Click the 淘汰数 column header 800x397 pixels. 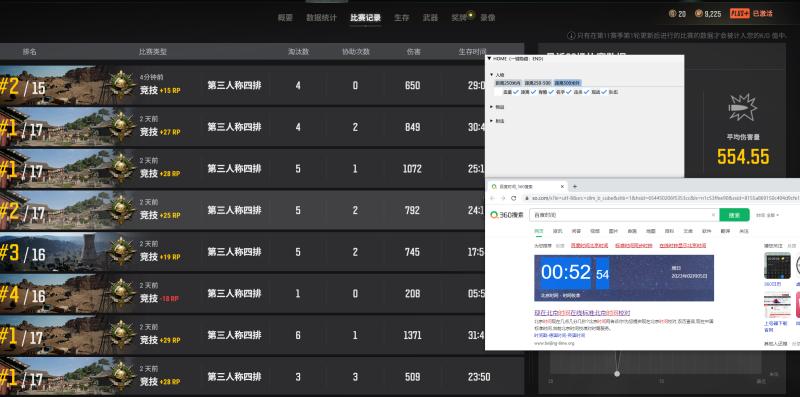pyautogui.click(x=298, y=52)
